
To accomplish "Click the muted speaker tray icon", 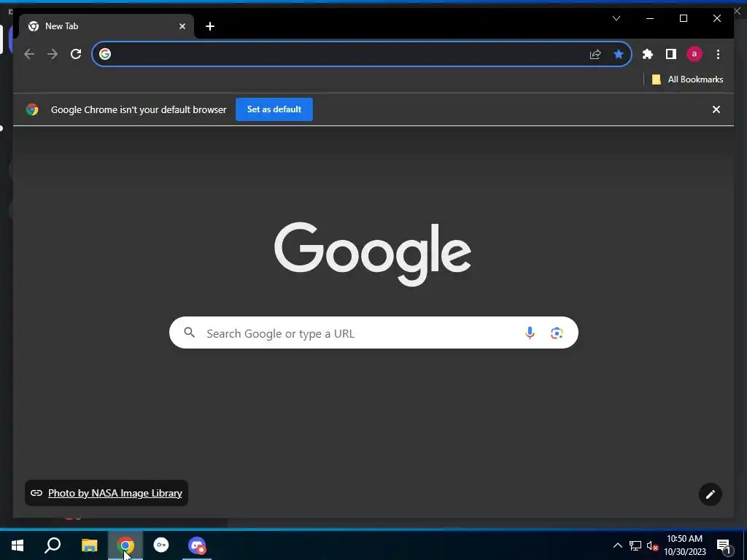I will tap(652, 545).
